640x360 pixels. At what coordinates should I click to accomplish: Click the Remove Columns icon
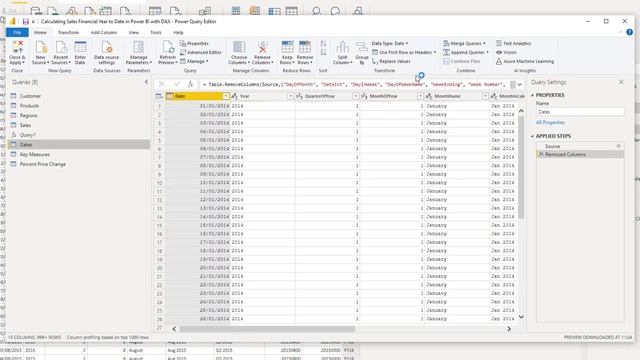point(262,47)
